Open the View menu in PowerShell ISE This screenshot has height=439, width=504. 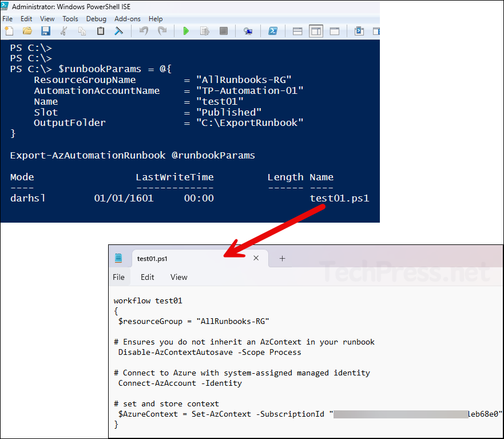[x=47, y=19]
